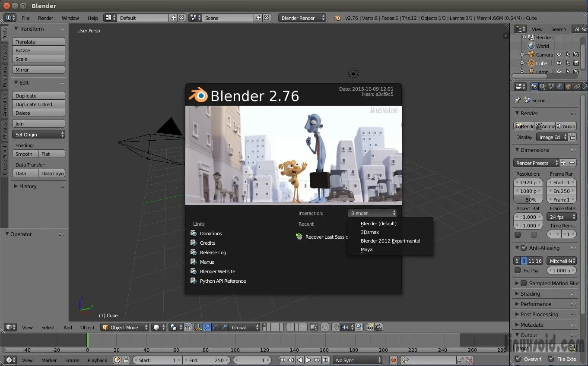Toggle the Overwrite checkbox in Output
This screenshot has width=588, height=366.
(x=518, y=359)
